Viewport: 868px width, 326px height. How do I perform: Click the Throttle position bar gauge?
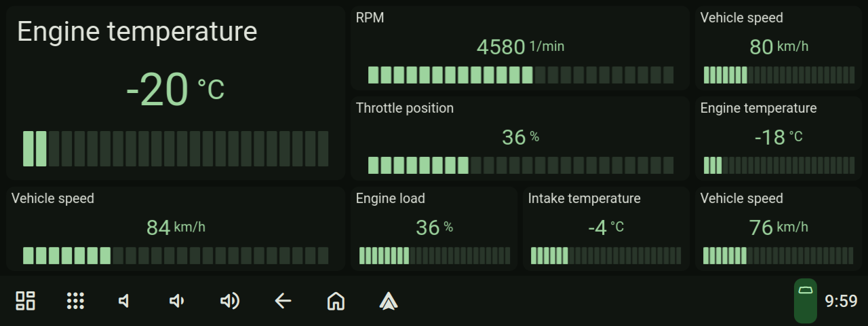(520, 165)
